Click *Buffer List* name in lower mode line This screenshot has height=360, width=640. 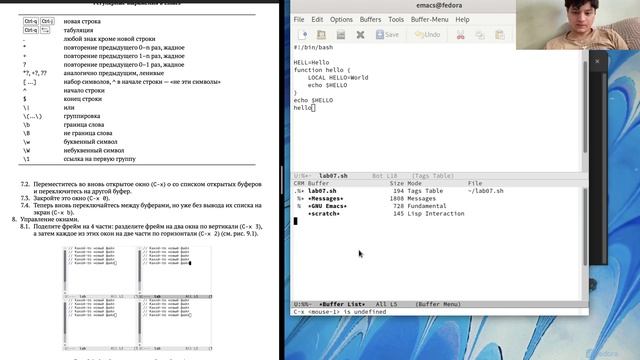point(342,304)
